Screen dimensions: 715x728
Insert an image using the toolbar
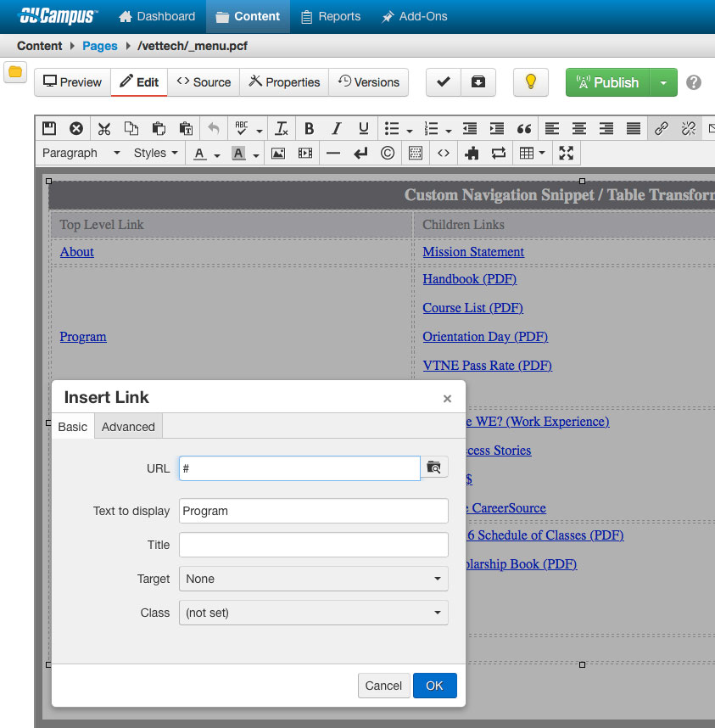(278, 154)
